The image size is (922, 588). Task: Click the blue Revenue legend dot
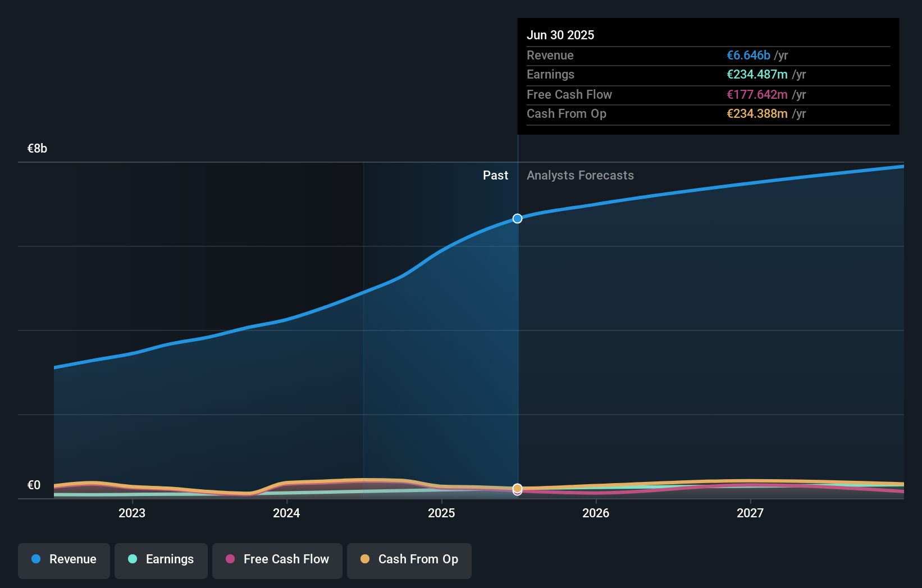click(x=36, y=559)
